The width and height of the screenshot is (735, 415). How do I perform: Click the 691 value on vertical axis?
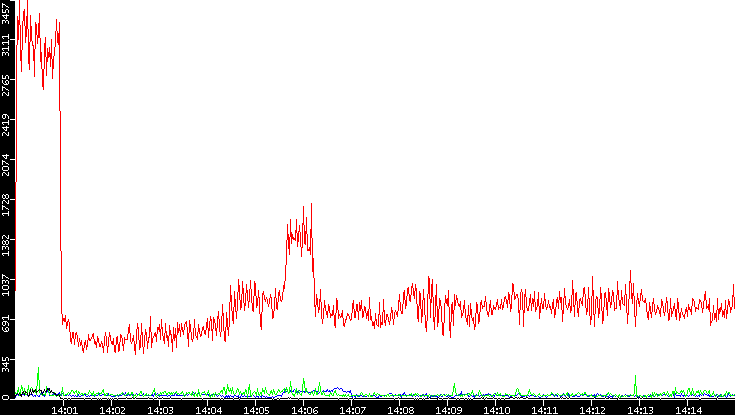6,324
